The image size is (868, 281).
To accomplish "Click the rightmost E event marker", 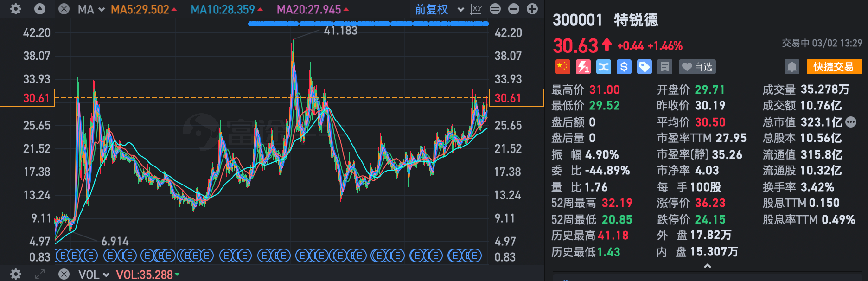I will click(475, 255).
